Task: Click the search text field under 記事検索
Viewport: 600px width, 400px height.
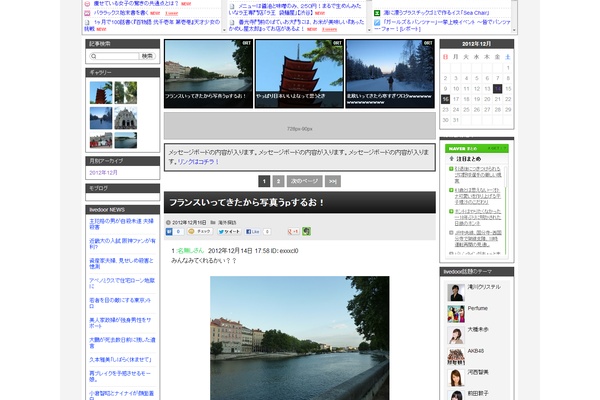Action: [x=117, y=56]
